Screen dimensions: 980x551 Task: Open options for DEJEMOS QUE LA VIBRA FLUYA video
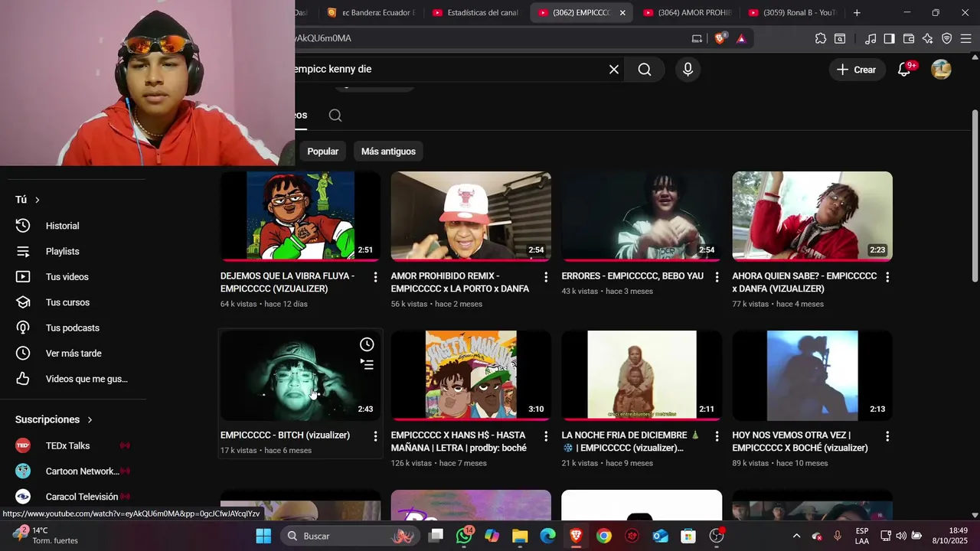375,277
